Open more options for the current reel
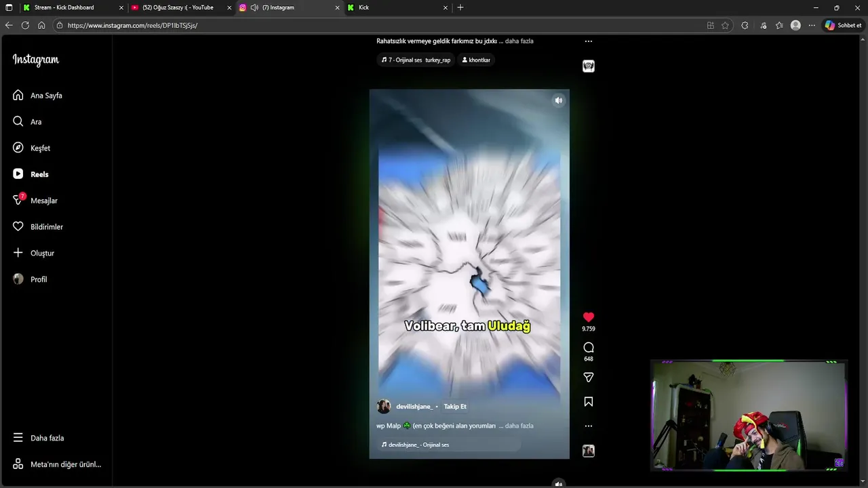The width and height of the screenshot is (868, 488). tap(589, 426)
